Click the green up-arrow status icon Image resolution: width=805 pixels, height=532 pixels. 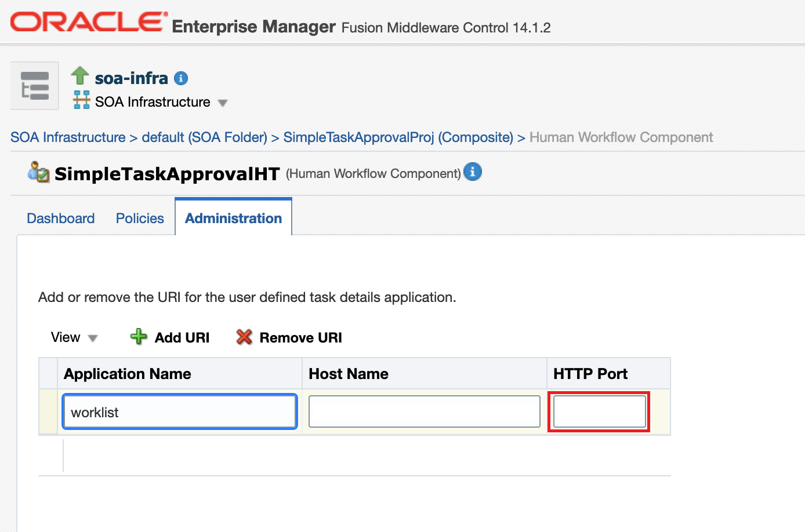point(80,75)
